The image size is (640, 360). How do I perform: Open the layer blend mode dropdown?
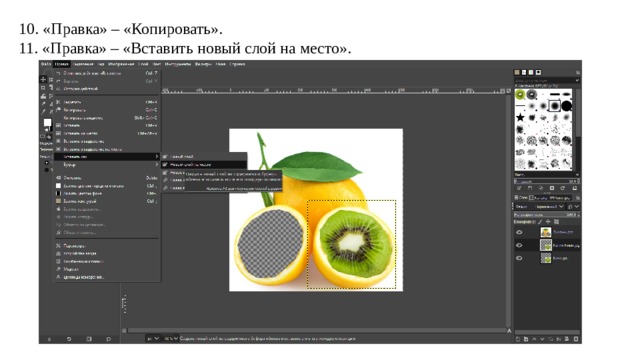pyautogui.click(x=539, y=207)
